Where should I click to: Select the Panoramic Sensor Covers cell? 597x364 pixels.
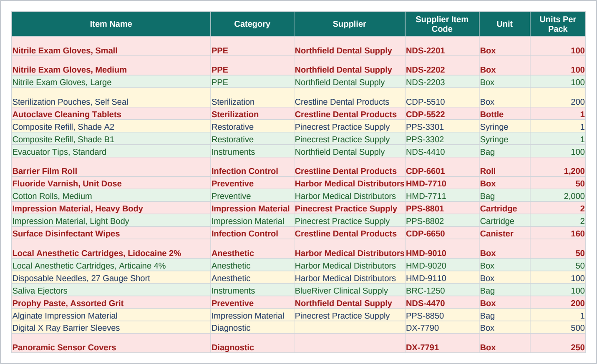tap(111, 343)
